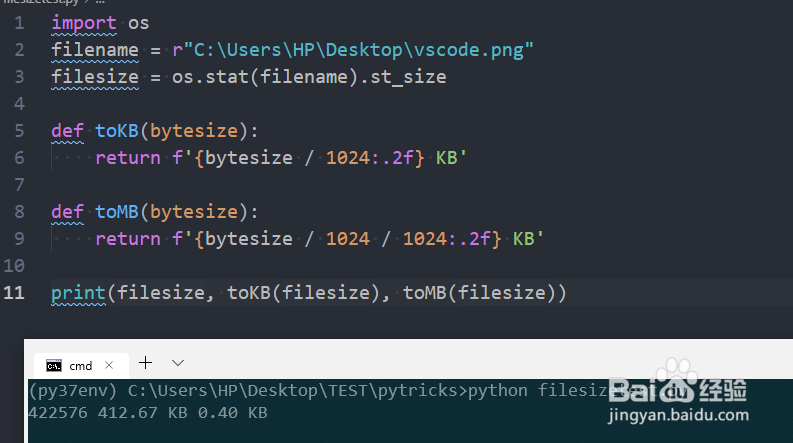
Task: Click the cmd terminal tab icon
Action: pyautogui.click(x=54, y=366)
